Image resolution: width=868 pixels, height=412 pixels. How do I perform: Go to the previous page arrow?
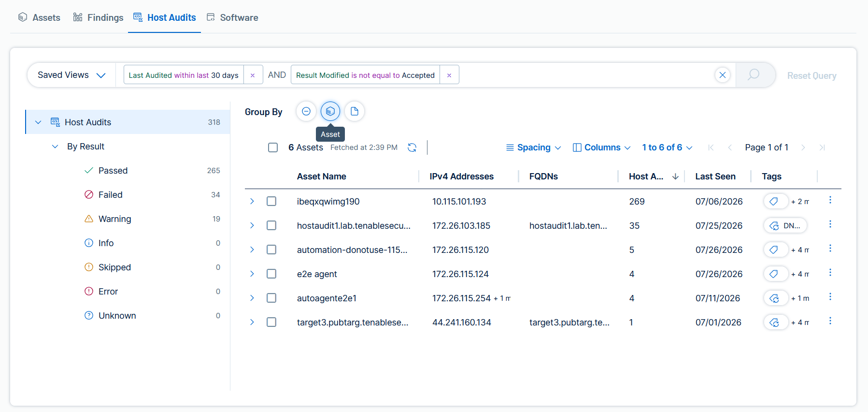[x=730, y=147]
